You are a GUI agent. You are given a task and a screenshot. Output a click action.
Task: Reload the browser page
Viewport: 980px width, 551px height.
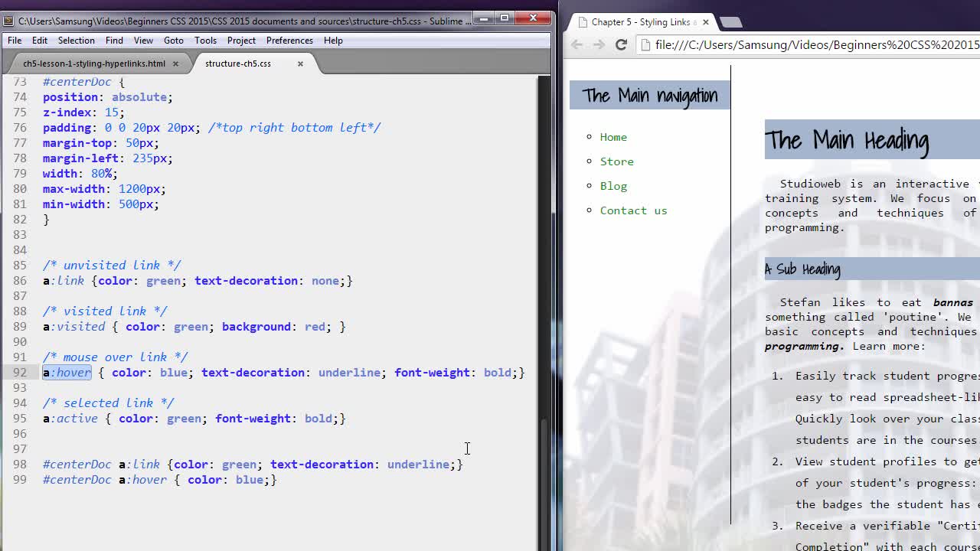point(621,45)
